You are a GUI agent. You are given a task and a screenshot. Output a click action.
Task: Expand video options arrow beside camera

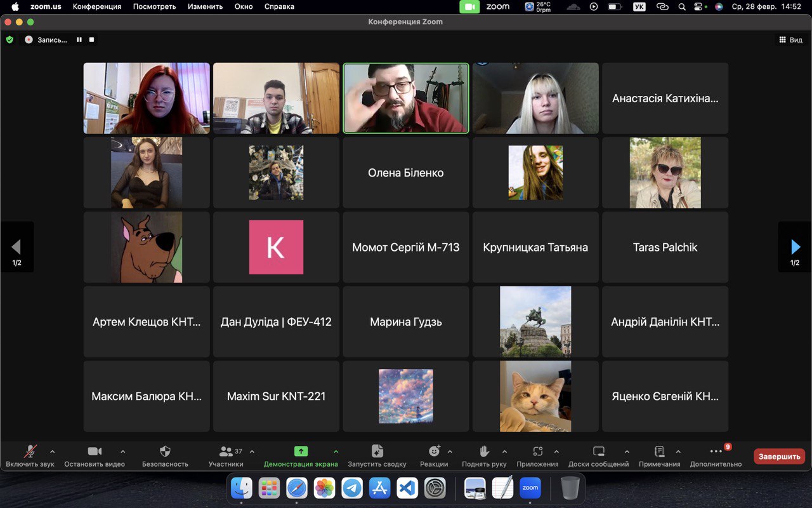[x=122, y=451]
